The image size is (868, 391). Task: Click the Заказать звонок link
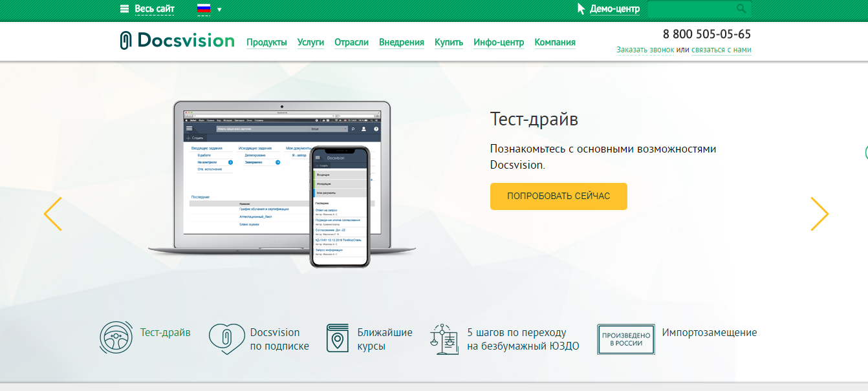point(646,50)
